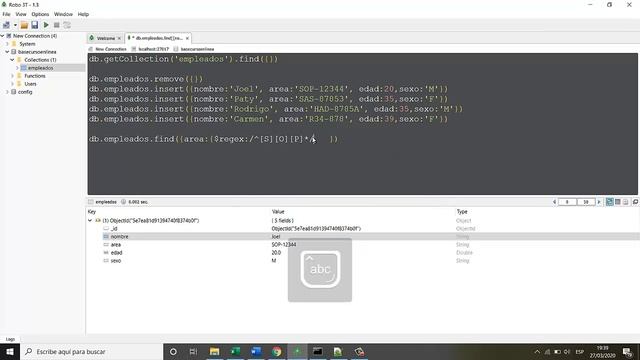640x360 pixels.
Task: Open the Logs panel tab
Action: point(10,339)
